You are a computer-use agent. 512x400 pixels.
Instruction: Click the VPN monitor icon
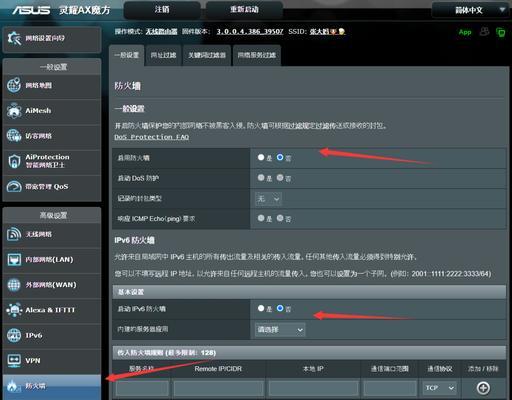click(14, 360)
